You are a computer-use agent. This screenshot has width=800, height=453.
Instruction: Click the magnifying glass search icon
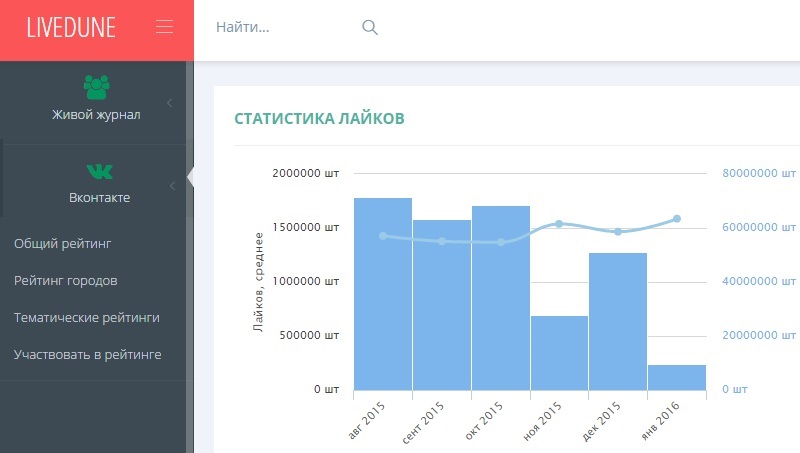370,27
